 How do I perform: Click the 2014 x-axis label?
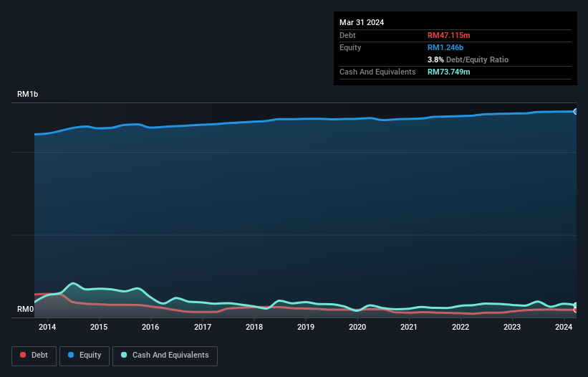(47, 328)
